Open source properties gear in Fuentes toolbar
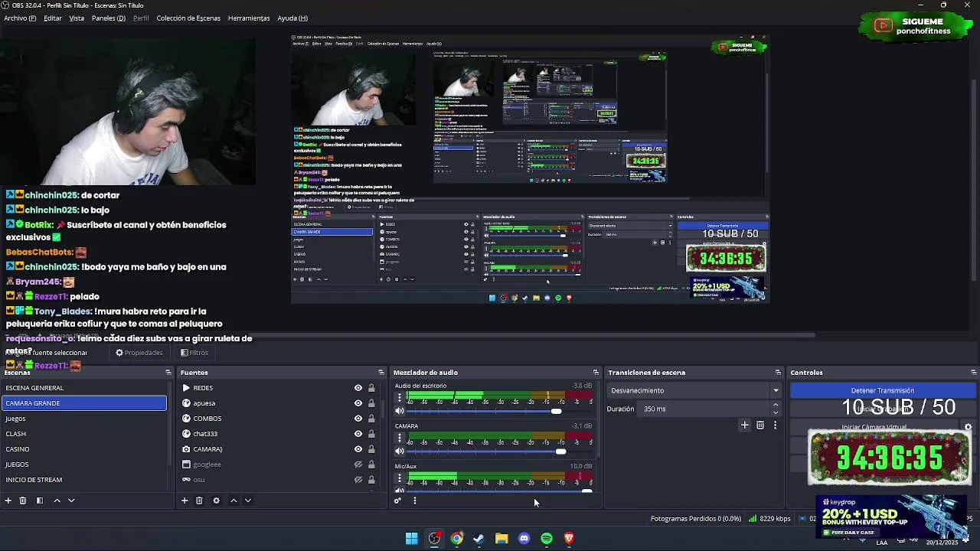 216,500
